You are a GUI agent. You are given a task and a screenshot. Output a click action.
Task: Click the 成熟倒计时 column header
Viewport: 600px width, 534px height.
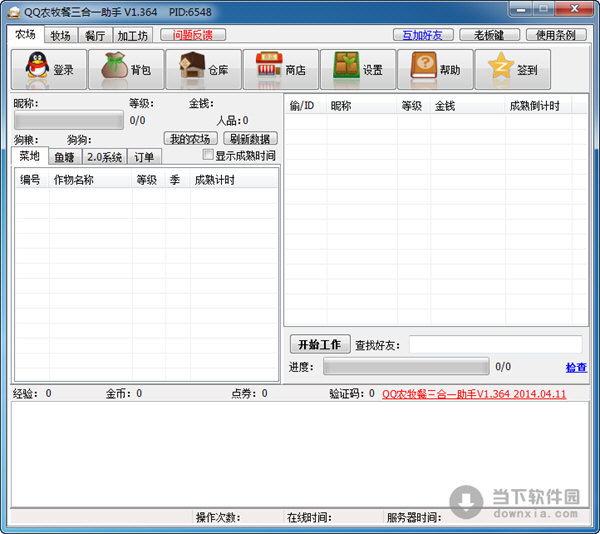(538, 106)
